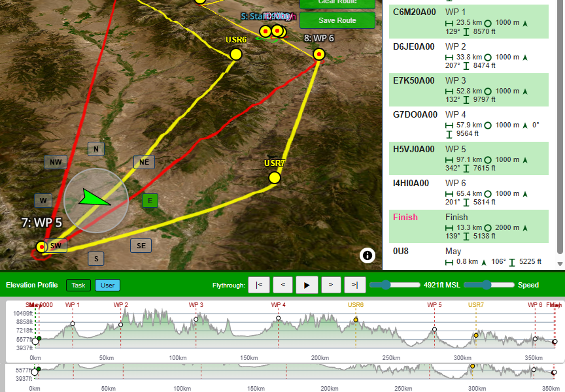The height and width of the screenshot is (392, 565).
Task: Click the 8: WP 6 turnpoint marker
Action: point(319,54)
